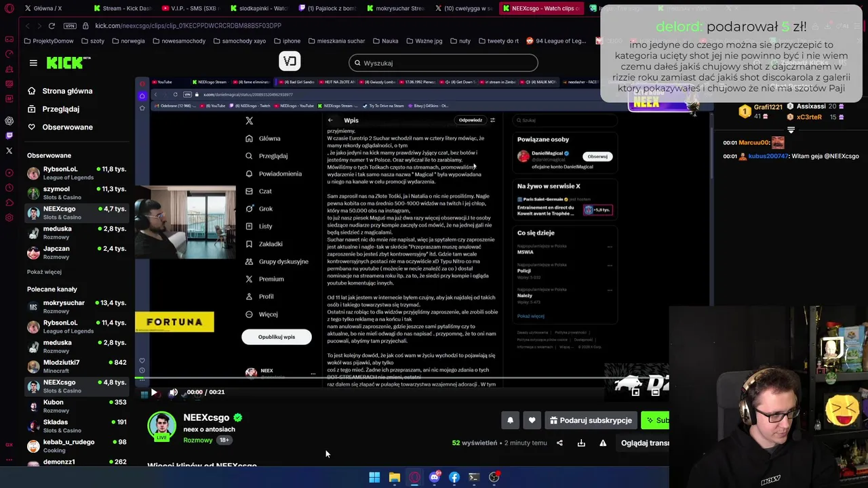Open the Opera GX menu logo

(9, 8)
